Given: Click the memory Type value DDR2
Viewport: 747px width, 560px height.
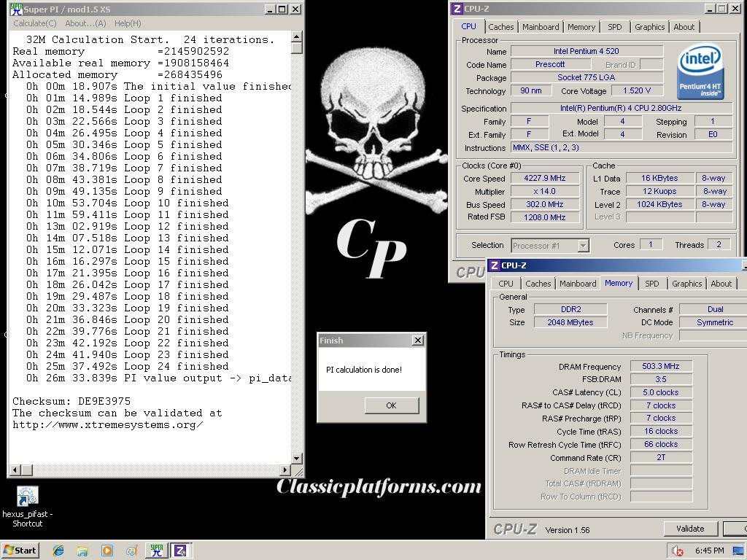Looking at the screenshot, I should tap(570, 309).
